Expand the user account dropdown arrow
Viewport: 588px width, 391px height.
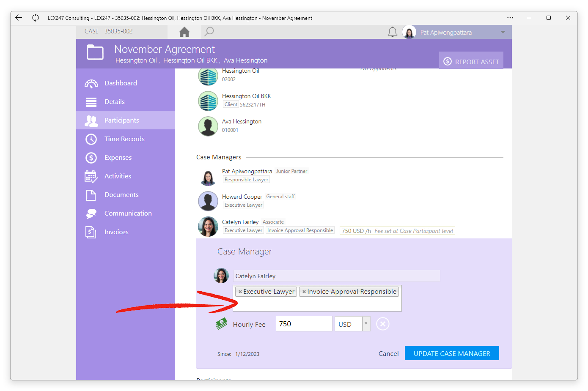click(x=503, y=32)
